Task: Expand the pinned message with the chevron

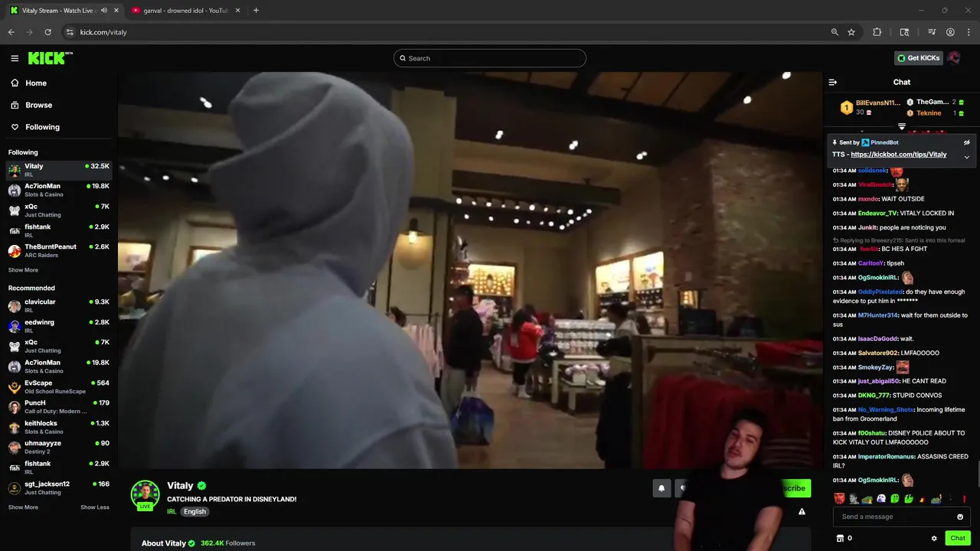Action: tap(966, 157)
